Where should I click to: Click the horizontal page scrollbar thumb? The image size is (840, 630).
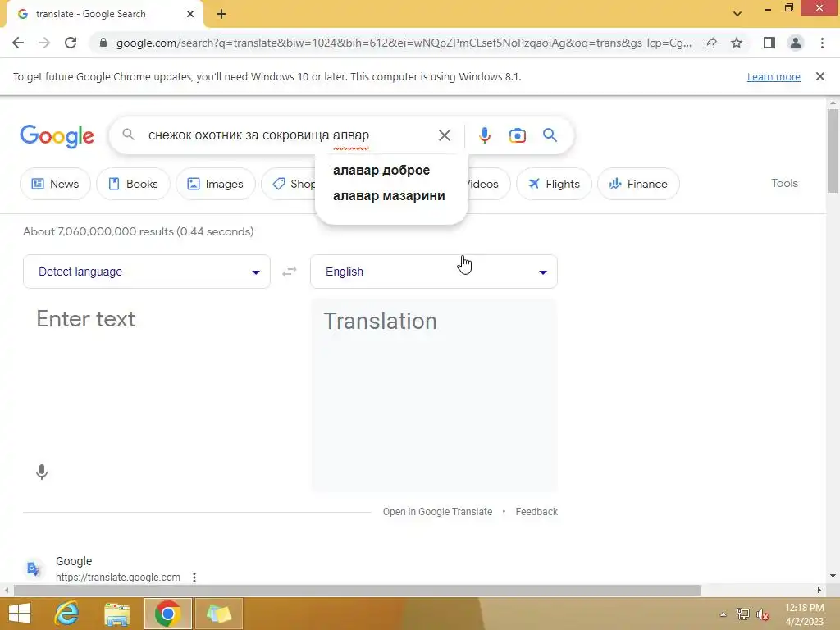[358, 591]
